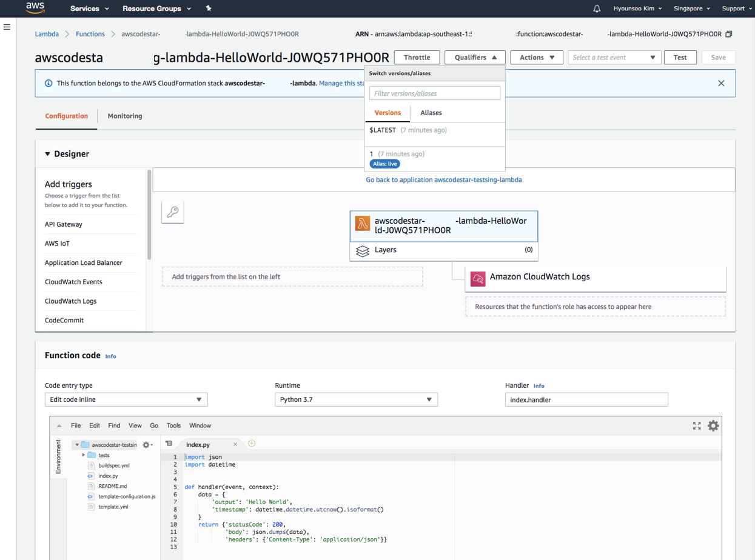Image resolution: width=755 pixels, height=560 pixels.
Task: Open the Handler Info link
Action: pos(539,385)
